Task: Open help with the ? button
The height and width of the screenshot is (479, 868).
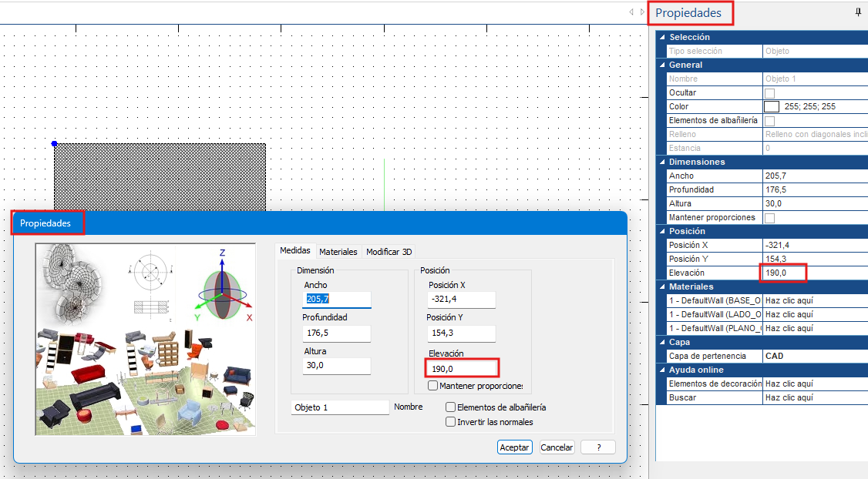Action: click(598, 447)
